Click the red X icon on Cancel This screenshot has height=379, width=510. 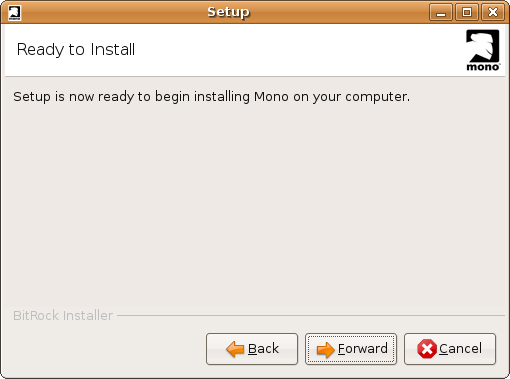click(x=427, y=349)
